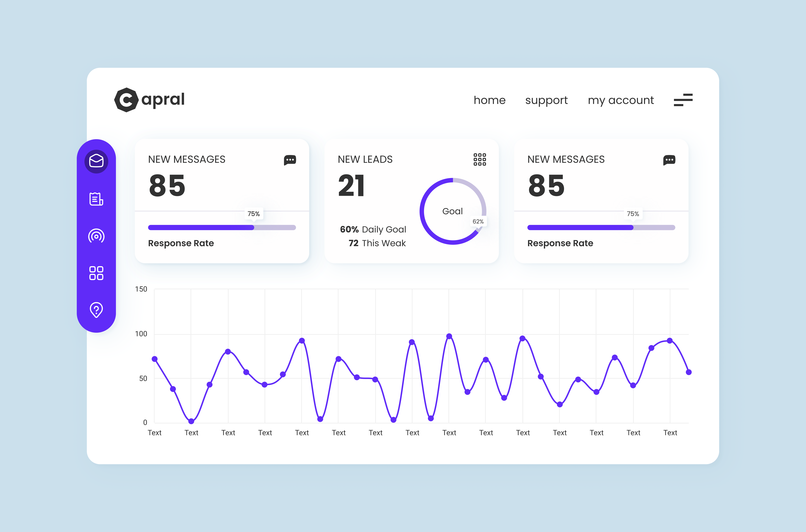Click the chat bubble icon on first New Messages card
The width and height of the screenshot is (806, 532).
pos(290,160)
